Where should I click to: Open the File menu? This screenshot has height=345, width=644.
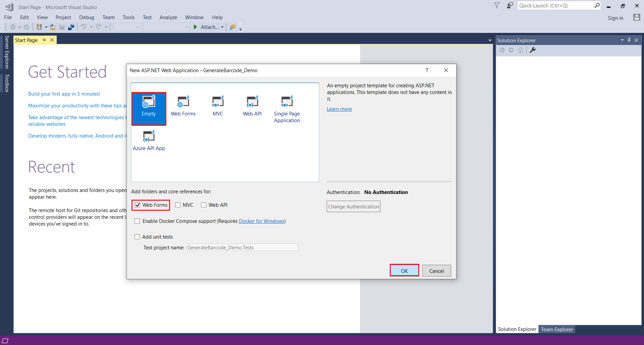coord(8,17)
